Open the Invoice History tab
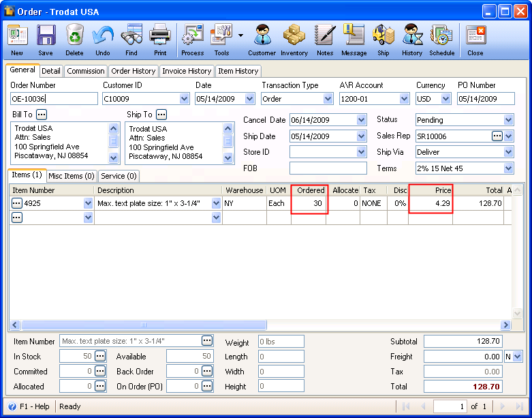The image size is (532, 418). [x=187, y=71]
